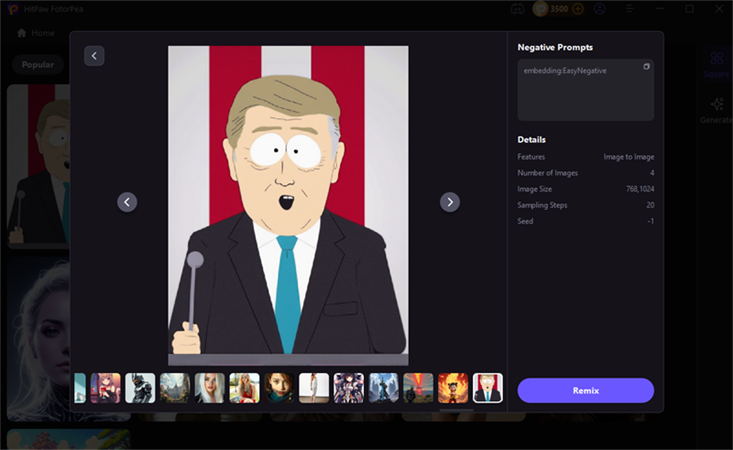Click the Remix button

tap(585, 391)
